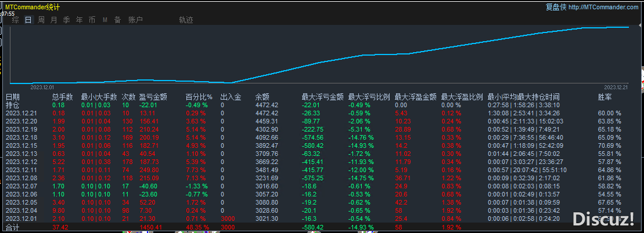The height and width of the screenshot is (233, 644).
Task: Select the 综 summary tab
Action: 16,20
